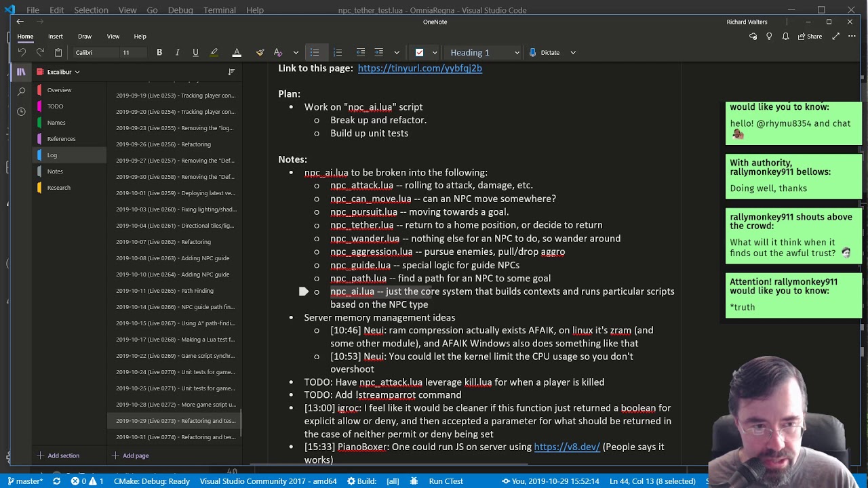Open VS Code Terminal menu
Viewport: 868px width, 488px height.
point(220,10)
